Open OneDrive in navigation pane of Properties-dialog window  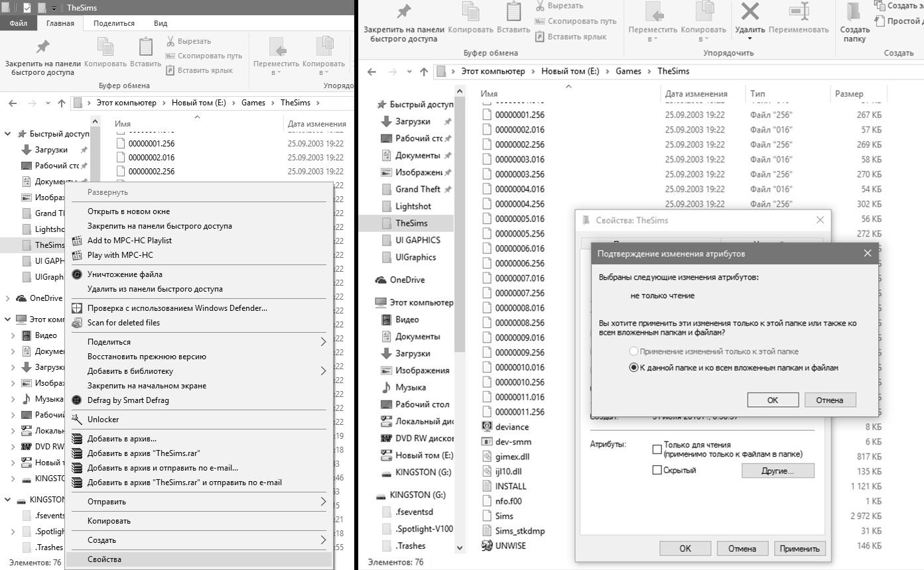tap(407, 280)
